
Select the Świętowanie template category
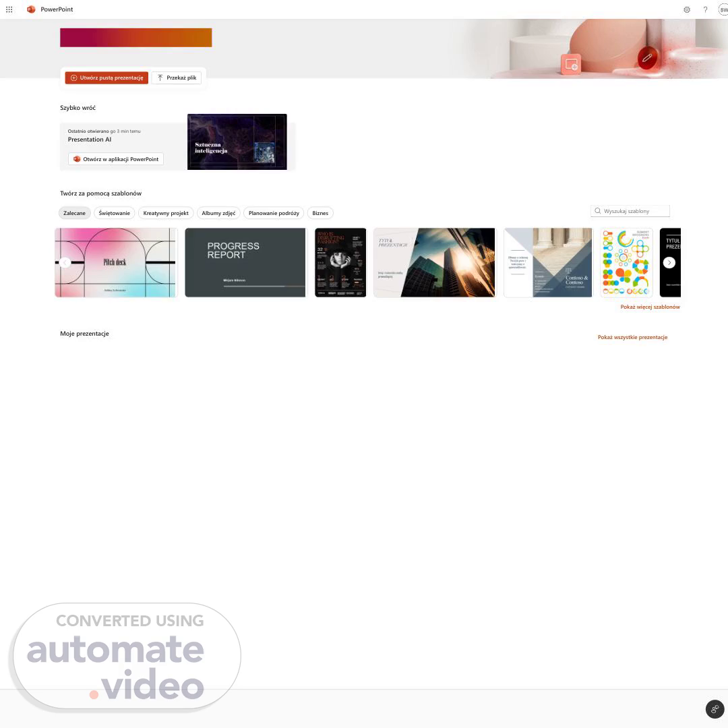114,213
